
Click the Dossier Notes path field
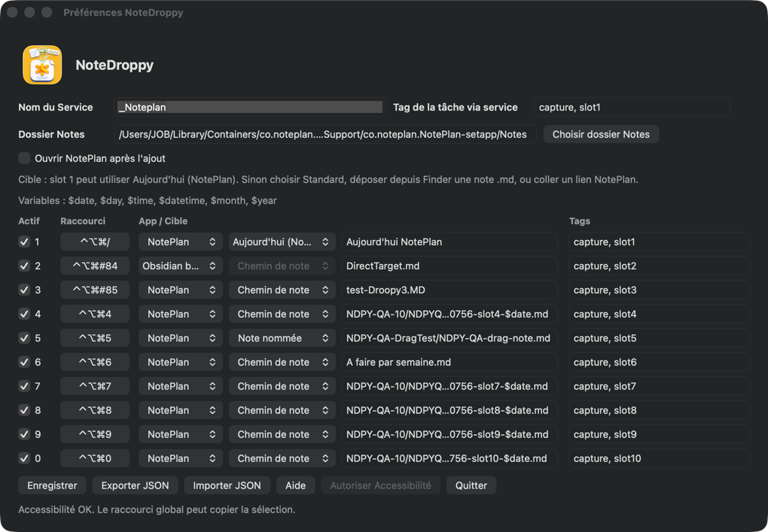[325, 134]
